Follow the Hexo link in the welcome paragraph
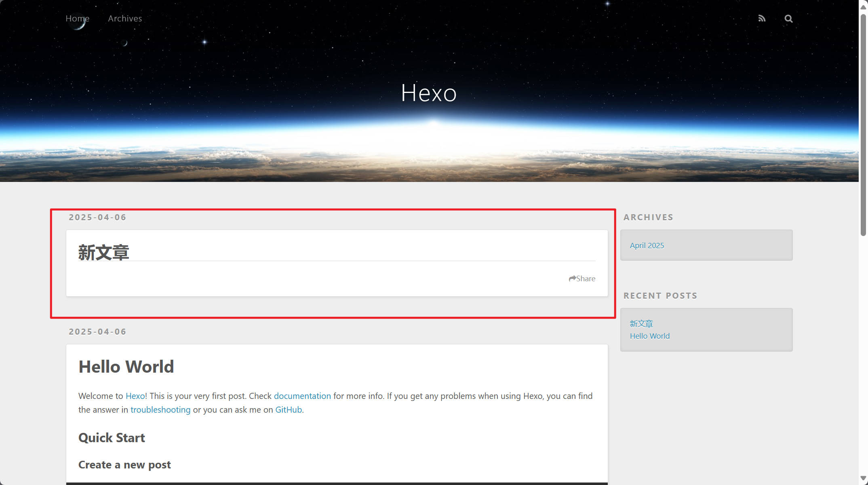The width and height of the screenshot is (868, 485). click(x=135, y=396)
